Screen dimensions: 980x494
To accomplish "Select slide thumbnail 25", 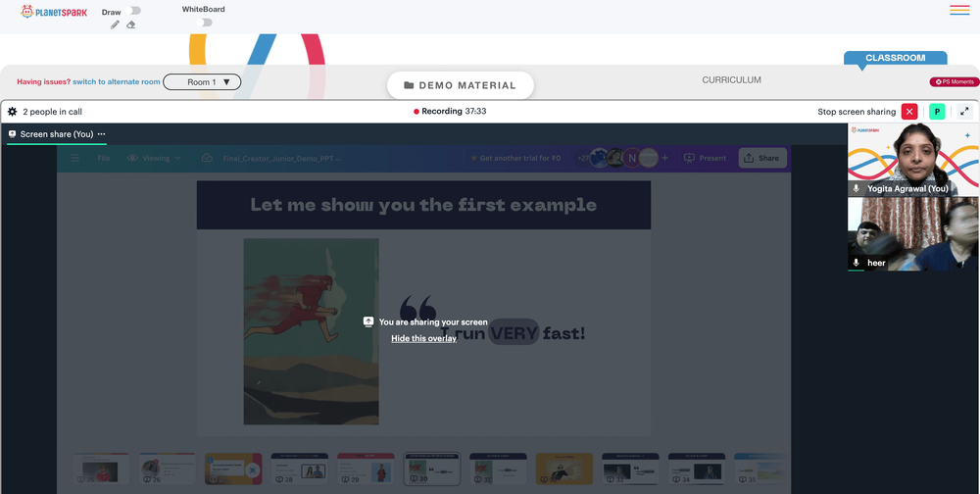I will pos(101,469).
